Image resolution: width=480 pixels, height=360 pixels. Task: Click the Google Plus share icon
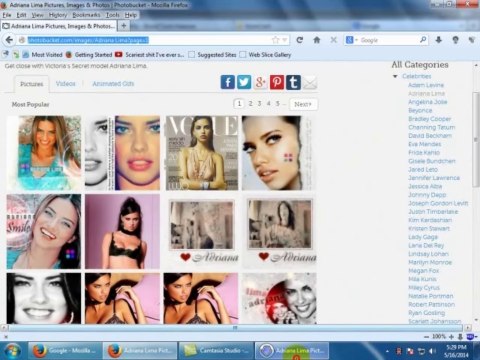tap(260, 82)
